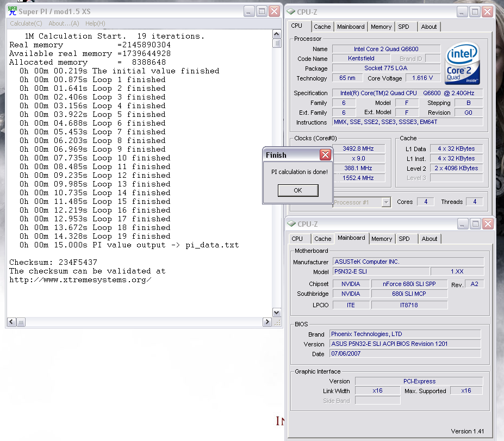Switch to SPD tab in bottom CPU-Z window
The width and height of the screenshot is (504, 441).
click(x=404, y=239)
